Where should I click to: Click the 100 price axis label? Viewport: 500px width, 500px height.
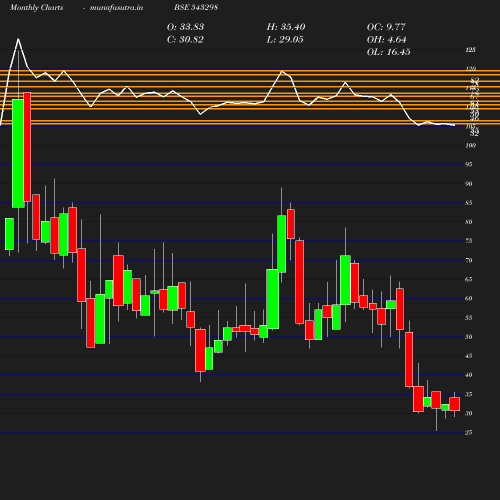(x=470, y=146)
